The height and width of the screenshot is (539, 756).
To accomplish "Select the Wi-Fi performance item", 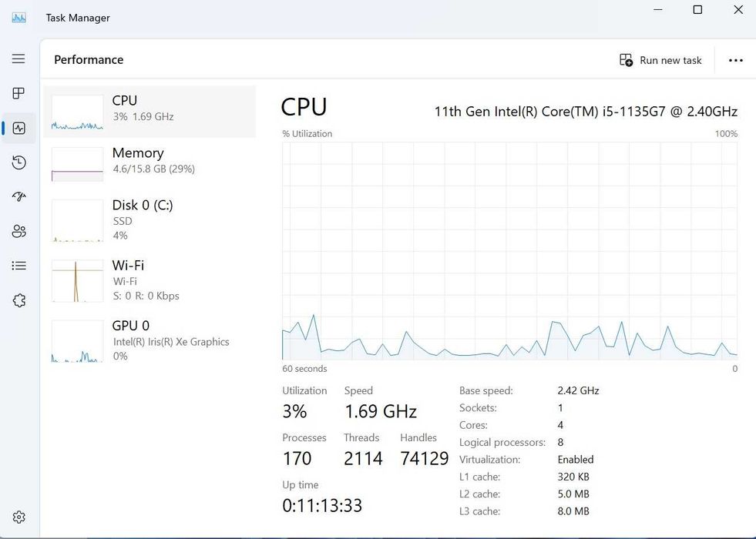I will click(150, 279).
